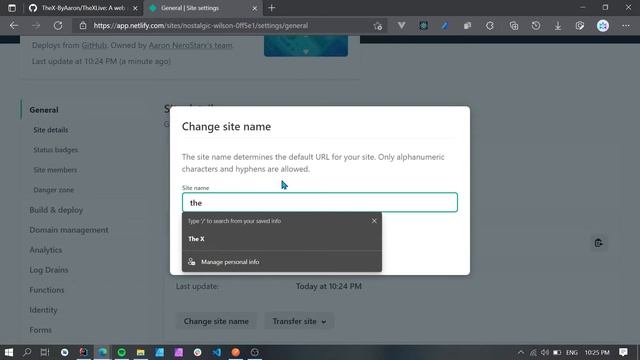640x360 pixels.
Task: Open Forms settings
Action: click(x=40, y=330)
